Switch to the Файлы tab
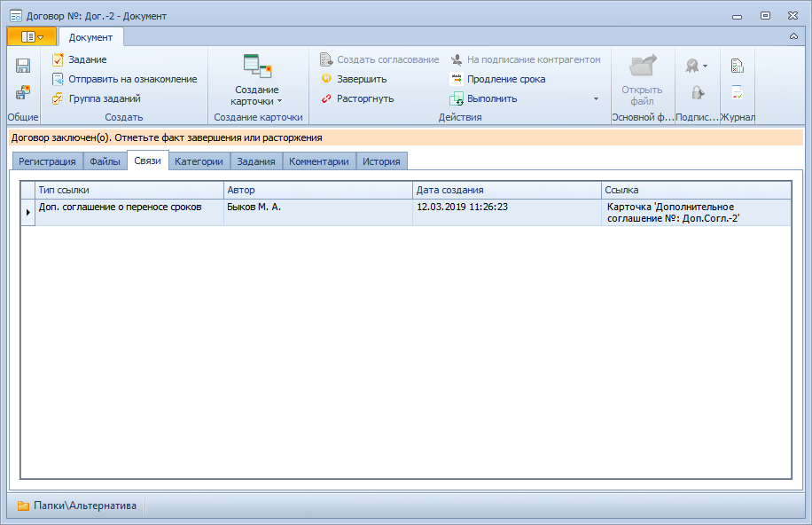Viewport: 812px width, 525px height. point(105,161)
